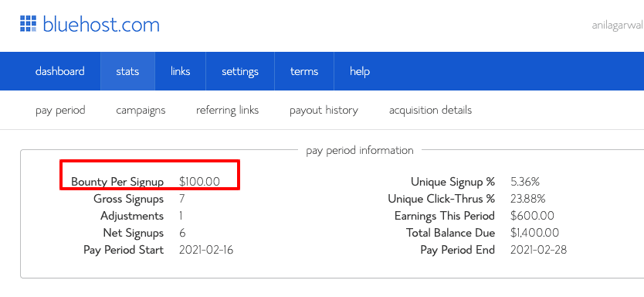This screenshot has width=644, height=297.
Task: View the terms tab
Action: pyautogui.click(x=304, y=71)
